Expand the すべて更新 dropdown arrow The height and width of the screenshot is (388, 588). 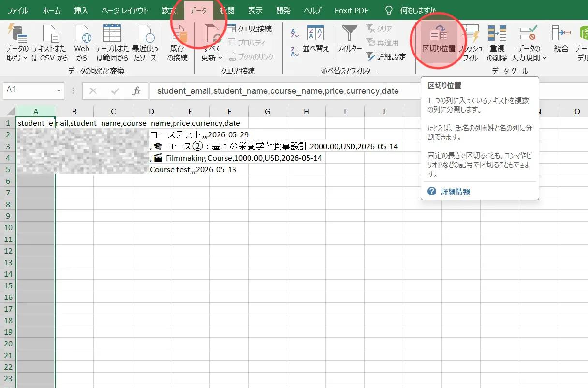click(220, 58)
